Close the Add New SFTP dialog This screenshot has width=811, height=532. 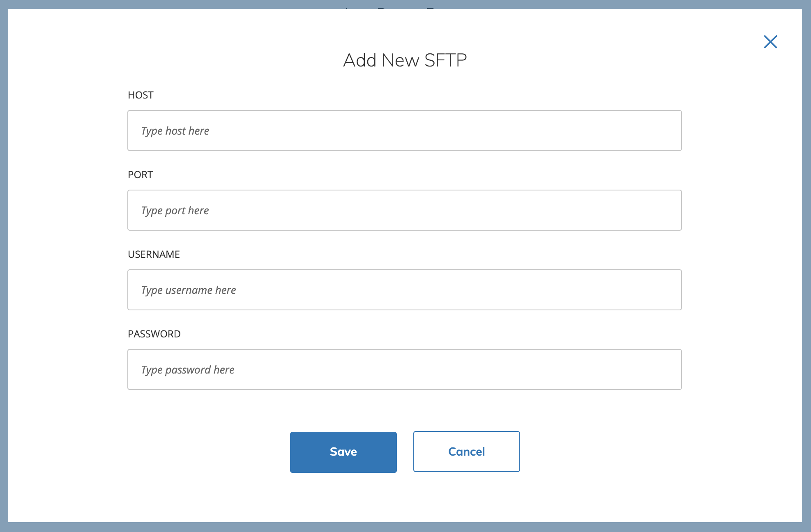tap(770, 41)
